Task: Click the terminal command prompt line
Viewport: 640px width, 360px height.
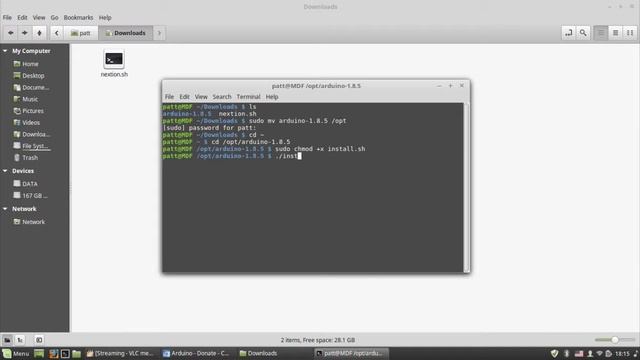Action: point(232,156)
